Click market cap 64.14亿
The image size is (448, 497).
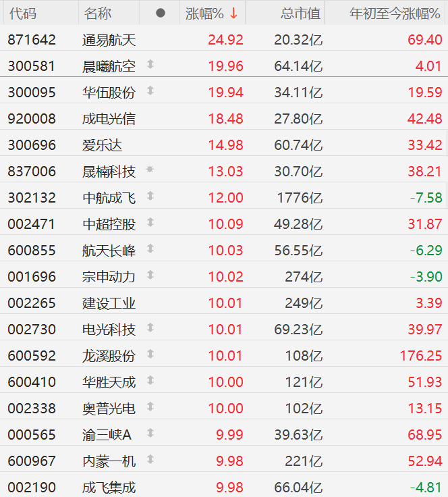click(298, 66)
